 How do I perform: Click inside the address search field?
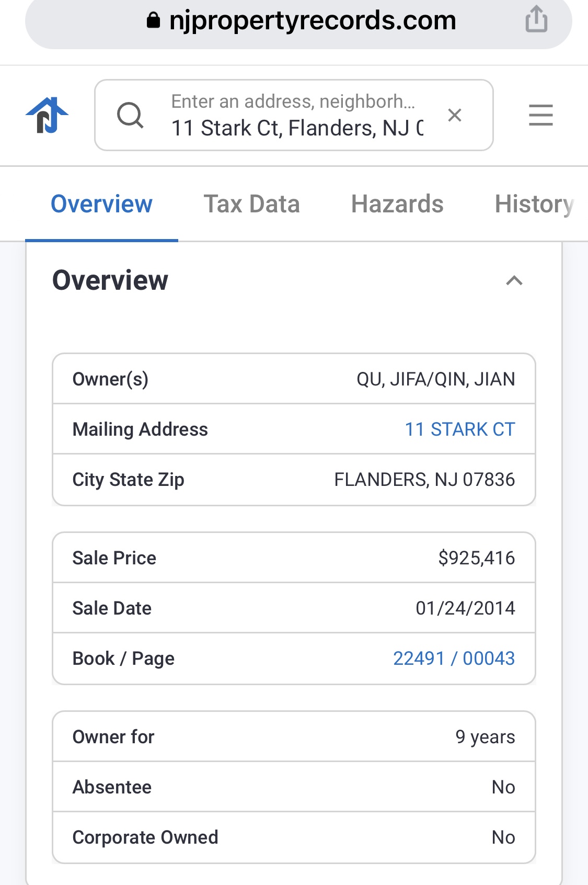(x=297, y=127)
